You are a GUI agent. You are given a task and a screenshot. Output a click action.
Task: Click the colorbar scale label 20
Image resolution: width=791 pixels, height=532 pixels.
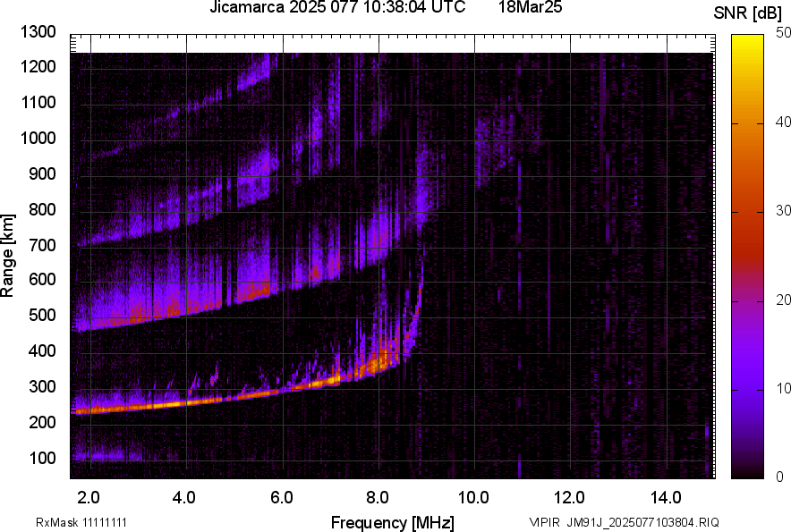point(783,300)
